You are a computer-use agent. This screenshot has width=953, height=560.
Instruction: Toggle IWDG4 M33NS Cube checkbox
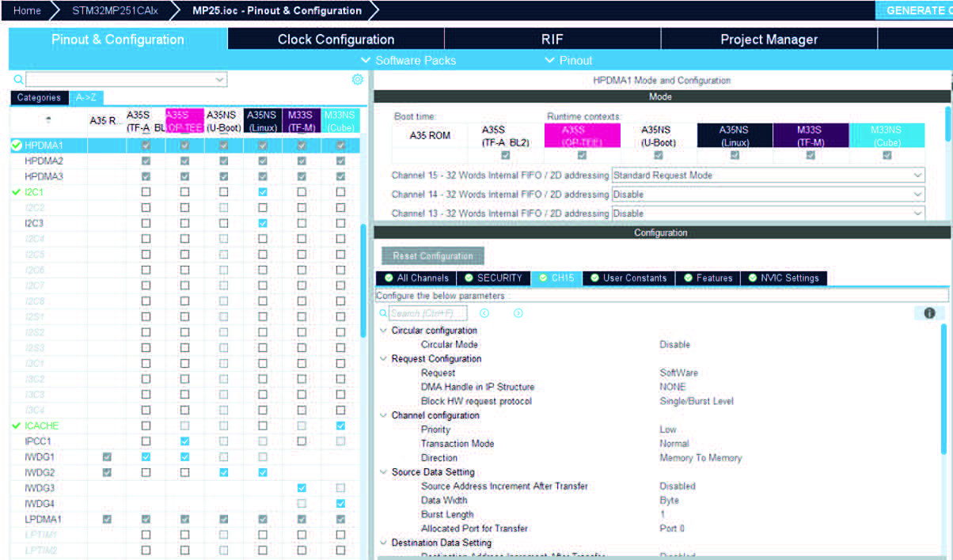click(340, 503)
